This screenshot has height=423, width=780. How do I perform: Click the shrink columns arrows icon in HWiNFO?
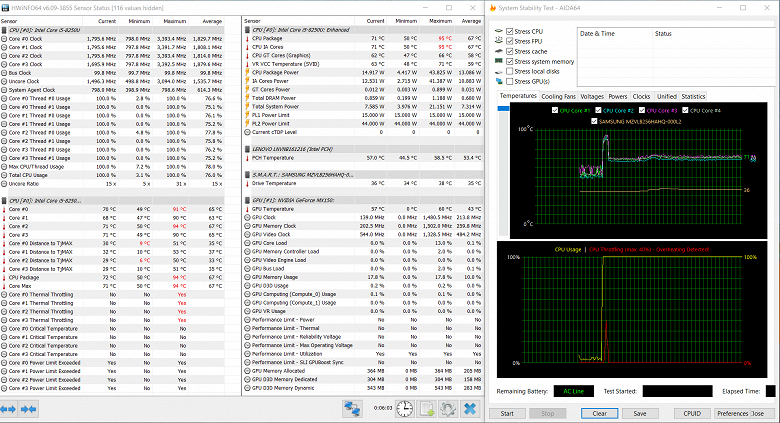[x=28, y=409]
